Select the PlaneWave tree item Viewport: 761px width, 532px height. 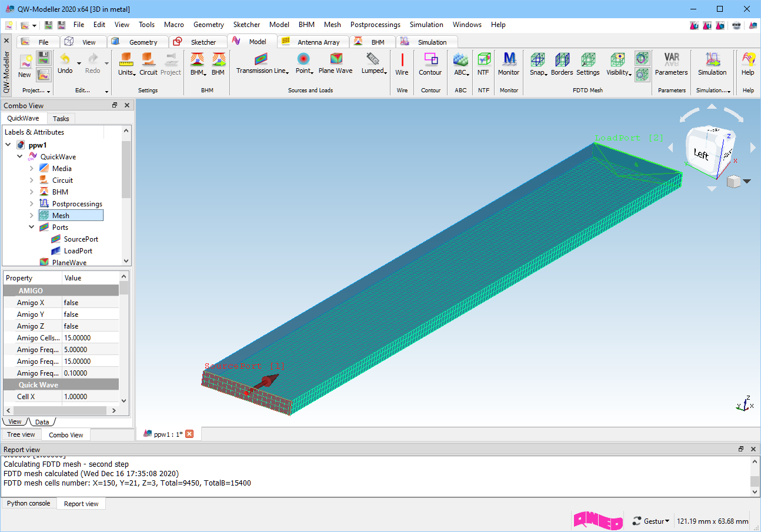pos(69,262)
